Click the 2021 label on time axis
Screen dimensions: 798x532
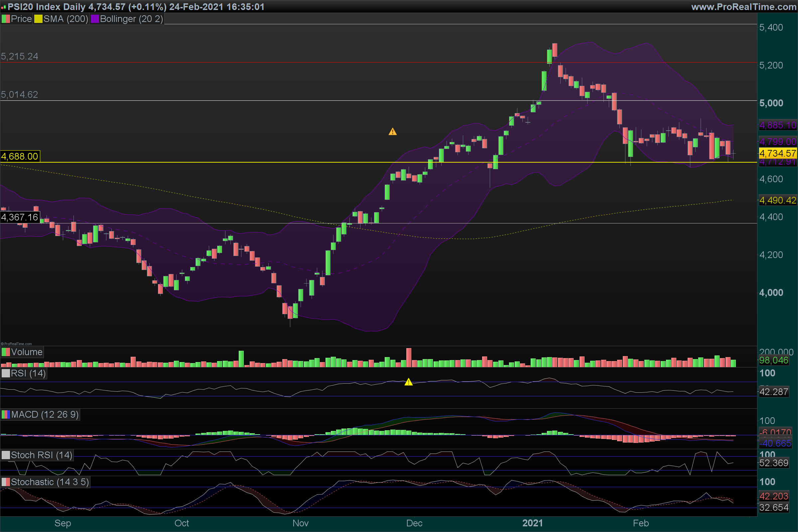tap(532, 523)
